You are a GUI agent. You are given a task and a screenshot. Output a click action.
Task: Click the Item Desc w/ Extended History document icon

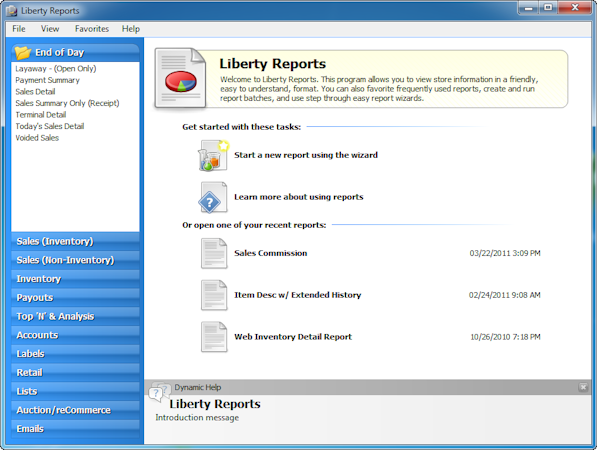[214, 295]
